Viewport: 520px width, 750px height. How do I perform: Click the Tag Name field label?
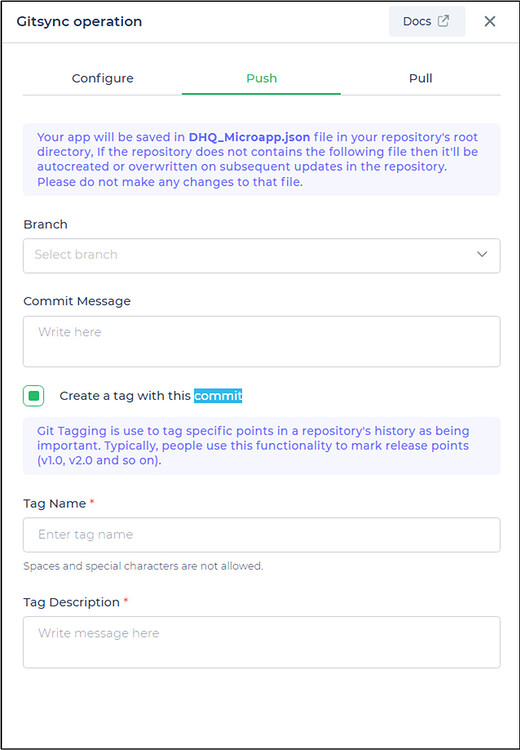(x=55, y=503)
